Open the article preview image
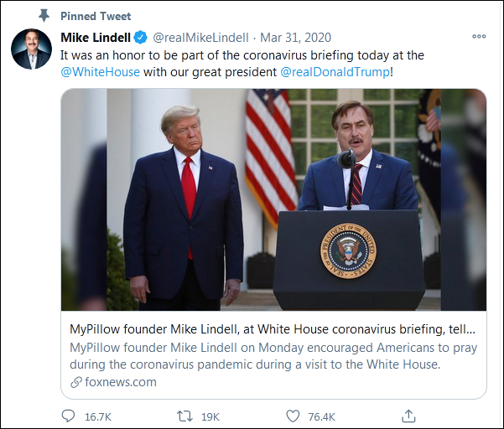504x429 pixels. coord(273,199)
